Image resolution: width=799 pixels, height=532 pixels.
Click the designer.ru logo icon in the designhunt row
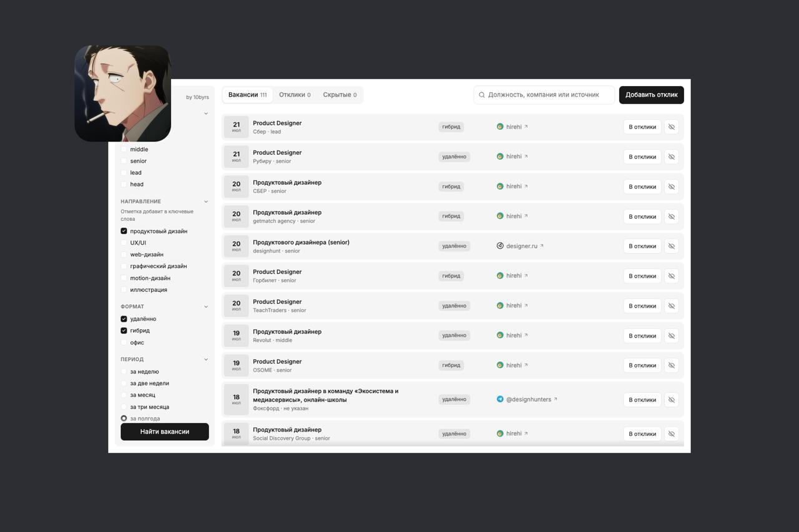500,246
